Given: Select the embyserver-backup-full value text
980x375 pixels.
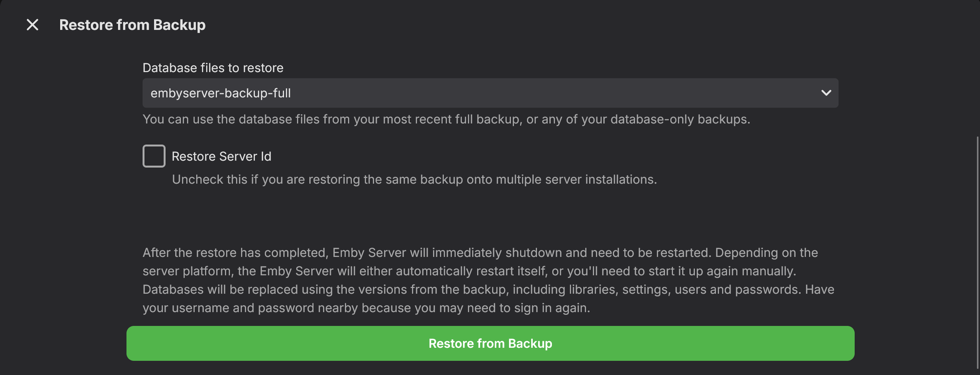Looking at the screenshot, I should tap(220, 93).
